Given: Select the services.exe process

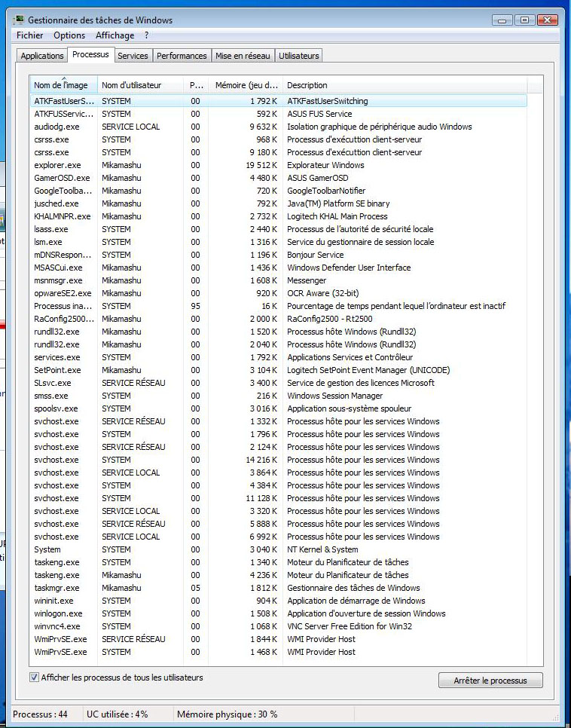Looking at the screenshot, I should (x=279, y=357).
